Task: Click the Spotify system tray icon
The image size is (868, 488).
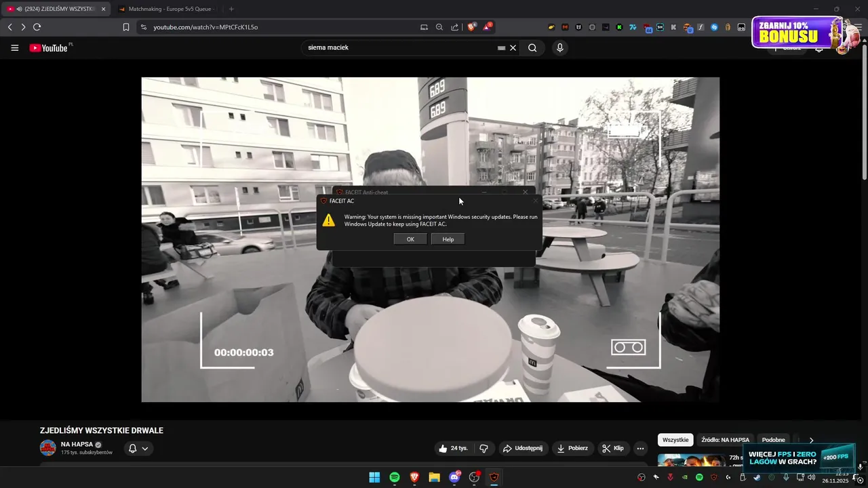Action: [699, 477]
